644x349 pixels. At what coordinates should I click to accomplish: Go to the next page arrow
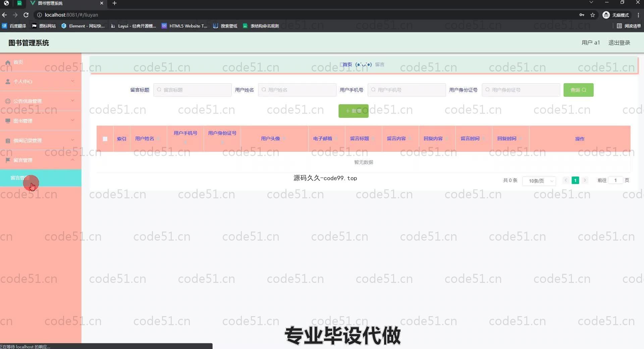(585, 180)
